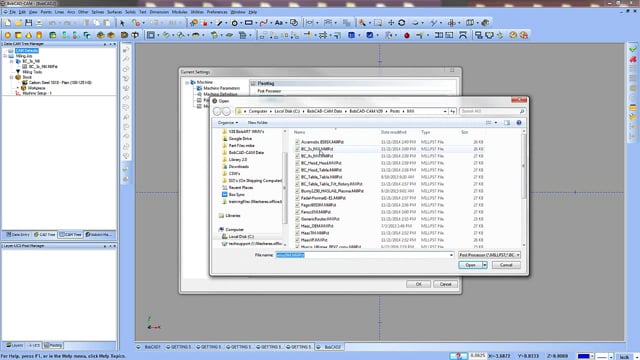Click the Search field in Open dialog

[x=492, y=111]
